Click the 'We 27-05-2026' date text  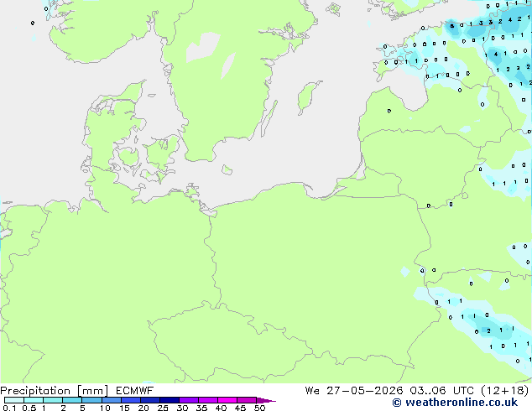pyautogui.click(x=354, y=391)
